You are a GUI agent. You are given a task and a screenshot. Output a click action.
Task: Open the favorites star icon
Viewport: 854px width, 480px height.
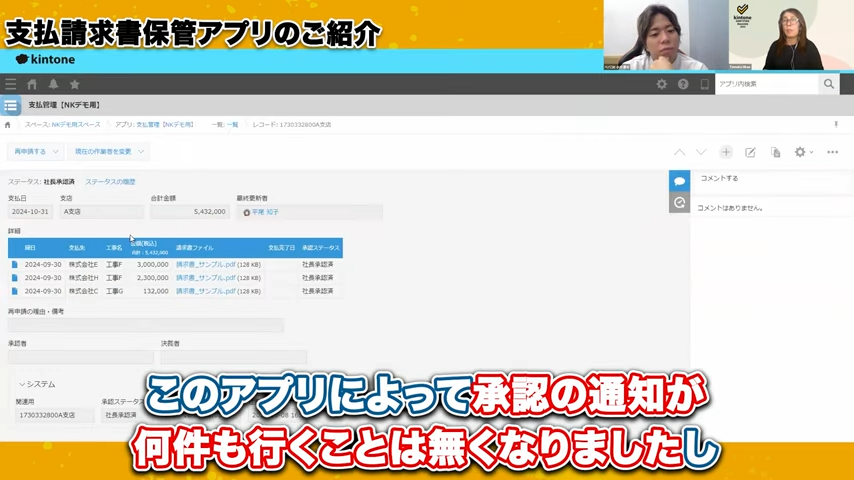75,84
